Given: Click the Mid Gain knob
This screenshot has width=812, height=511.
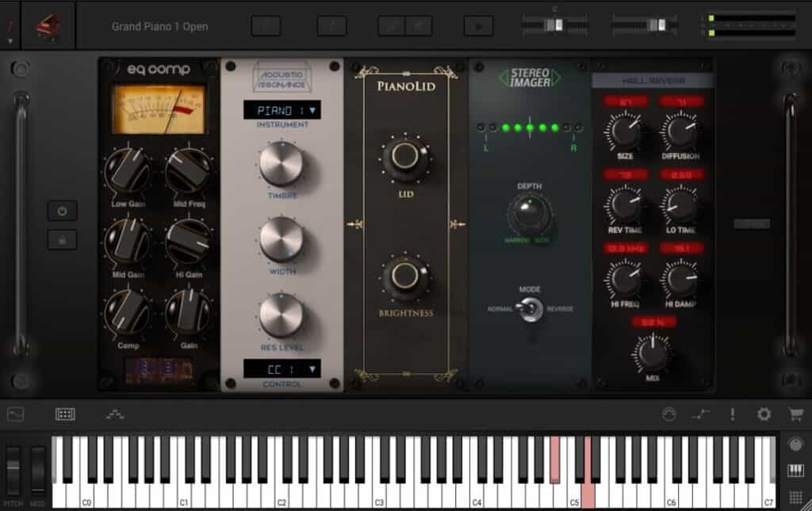Looking at the screenshot, I should click(x=128, y=242).
